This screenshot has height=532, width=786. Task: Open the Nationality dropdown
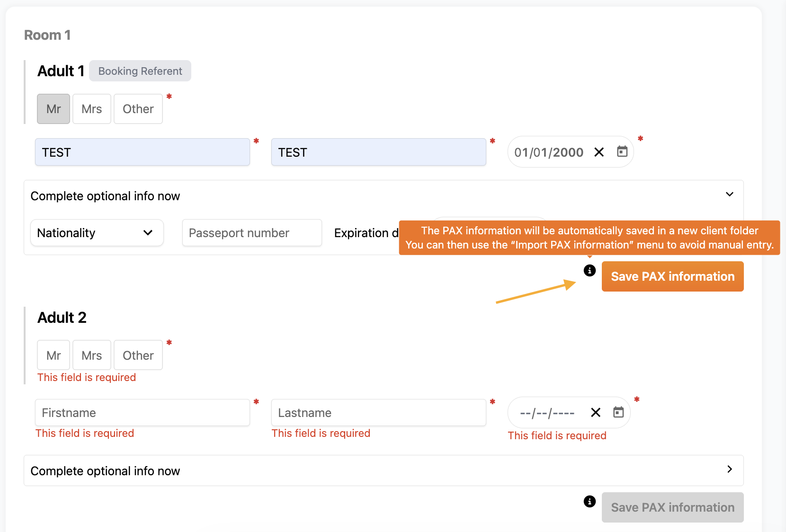point(97,233)
